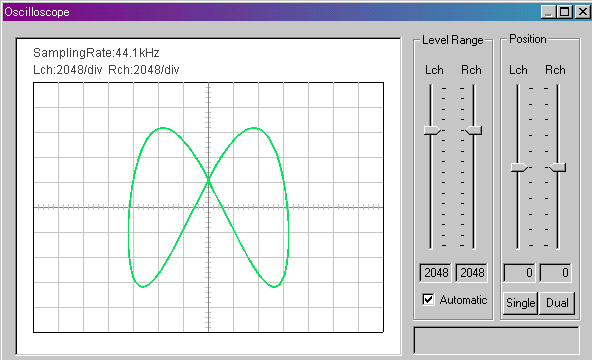Click the Position Lch slider thumb
The height and width of the screenshot is (360, 592).
click(x=519, y=167)
